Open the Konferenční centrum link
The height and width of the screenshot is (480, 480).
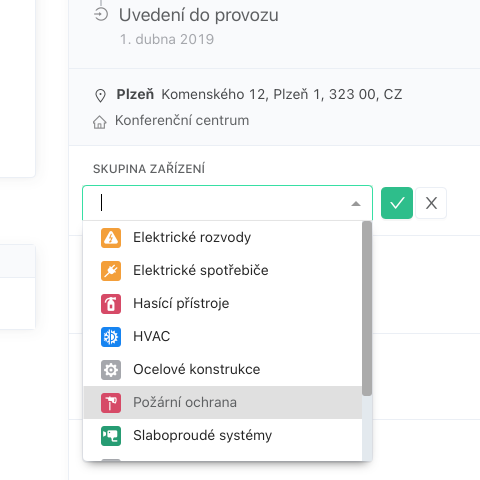182,120
